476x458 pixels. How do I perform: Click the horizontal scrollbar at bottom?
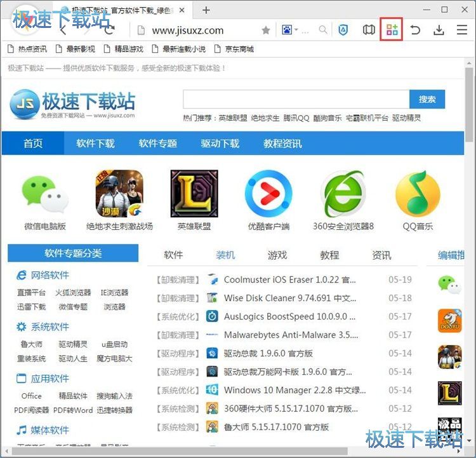tap(179, 451)
